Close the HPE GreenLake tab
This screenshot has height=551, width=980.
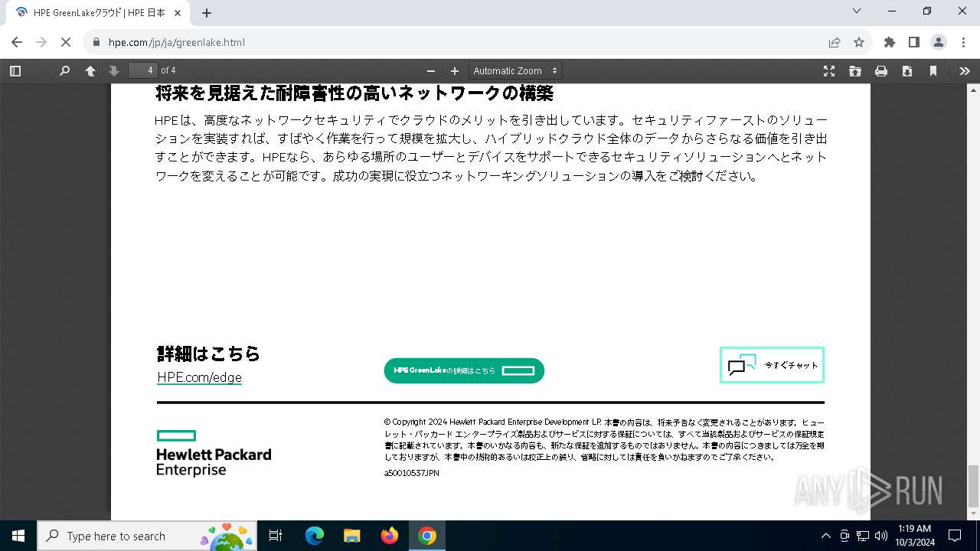tap(178, 13)
